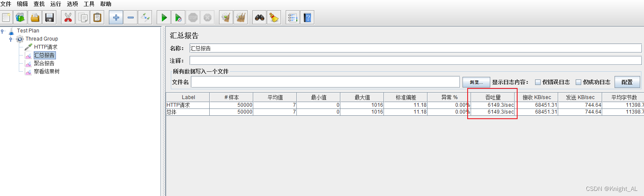
Task: Click the 平均值 column header
Action: click(x=275, y=97)
